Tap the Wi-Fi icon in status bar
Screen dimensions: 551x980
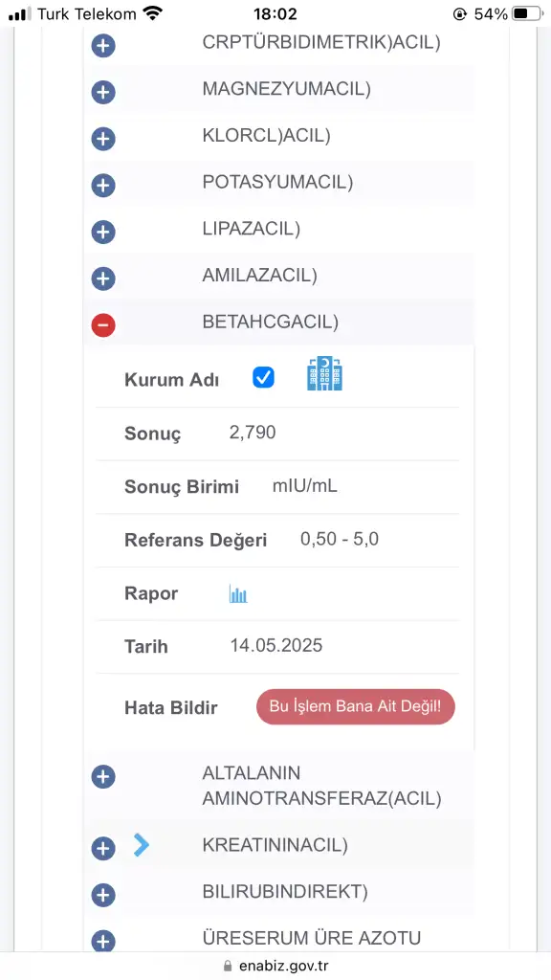[152, 13]
